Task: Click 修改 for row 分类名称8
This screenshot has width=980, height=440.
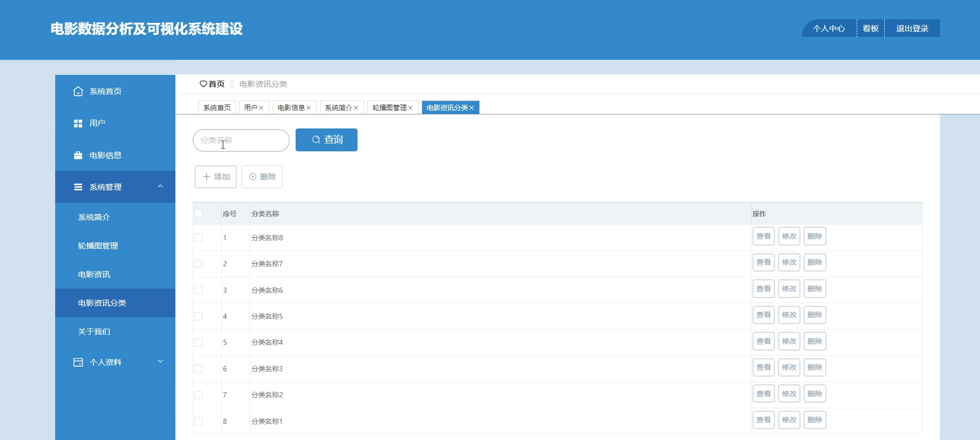Action: click(789, 236)
